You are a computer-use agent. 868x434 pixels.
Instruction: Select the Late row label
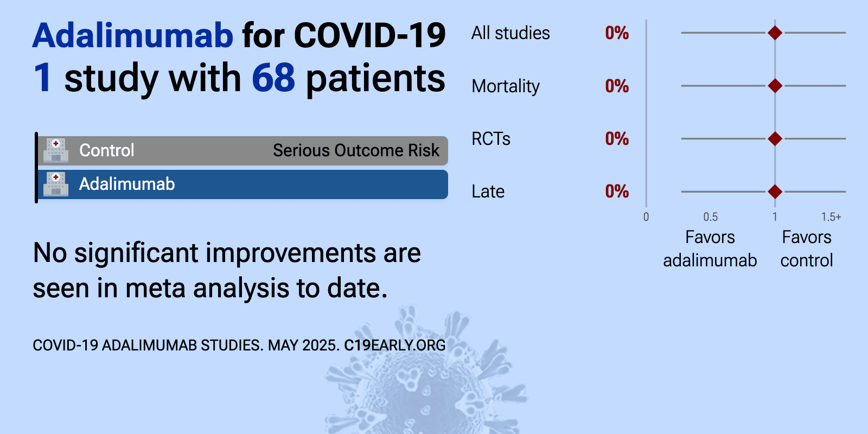point(488,192)
